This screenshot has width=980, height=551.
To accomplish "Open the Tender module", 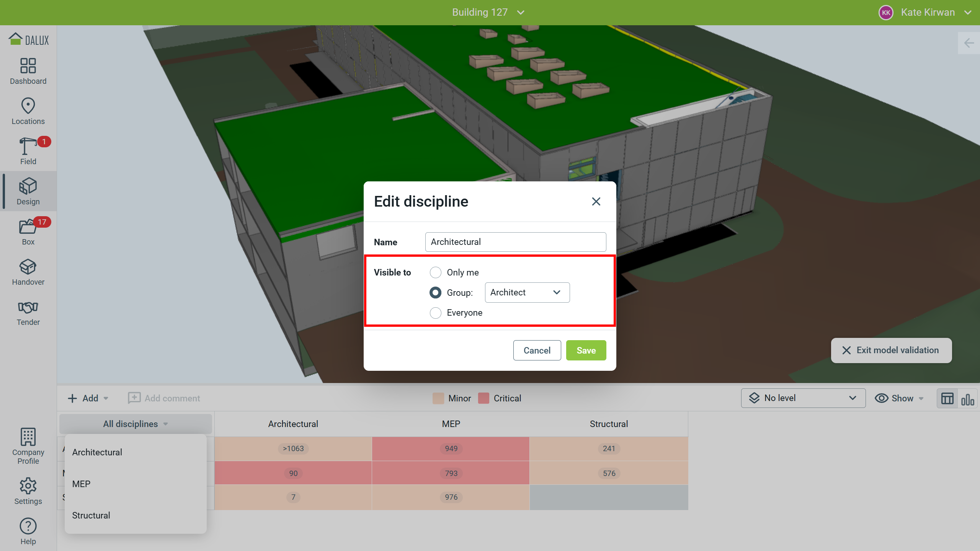I will 28,312.
